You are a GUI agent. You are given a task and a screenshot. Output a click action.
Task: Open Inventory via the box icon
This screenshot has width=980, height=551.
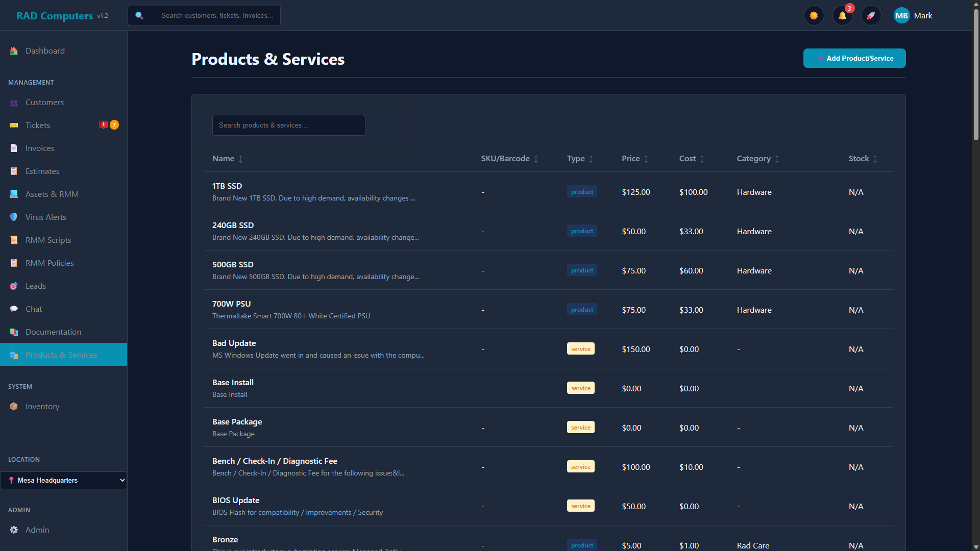pyautogui.click(x=13, y=406)
